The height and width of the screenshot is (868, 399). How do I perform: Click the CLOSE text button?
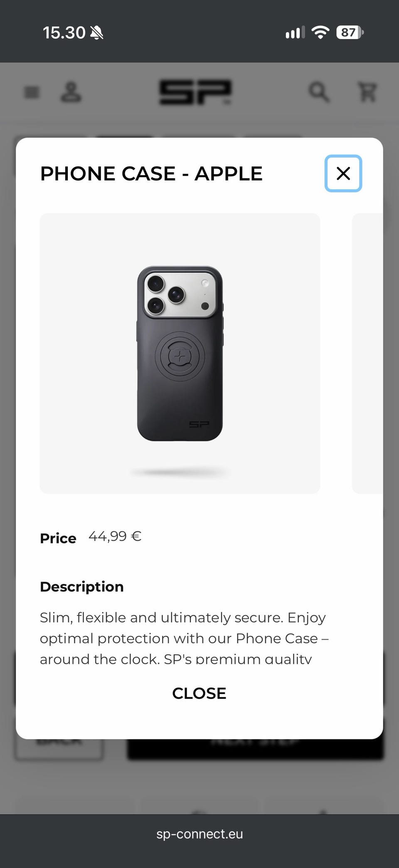(x=199, y=693)
